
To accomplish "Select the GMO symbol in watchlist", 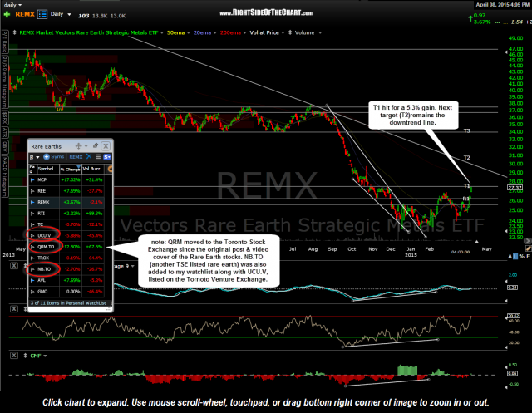I will (42, 292).
